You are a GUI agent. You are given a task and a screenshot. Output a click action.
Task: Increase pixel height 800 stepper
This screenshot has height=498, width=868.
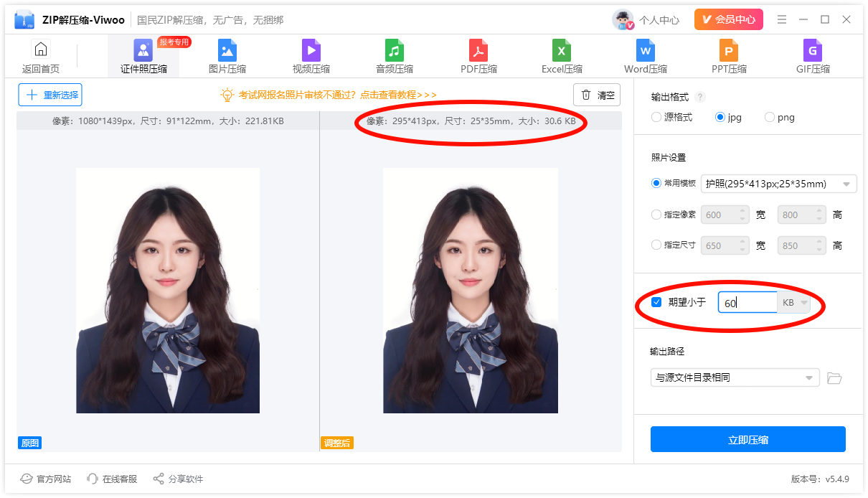(x=819, y=211)
